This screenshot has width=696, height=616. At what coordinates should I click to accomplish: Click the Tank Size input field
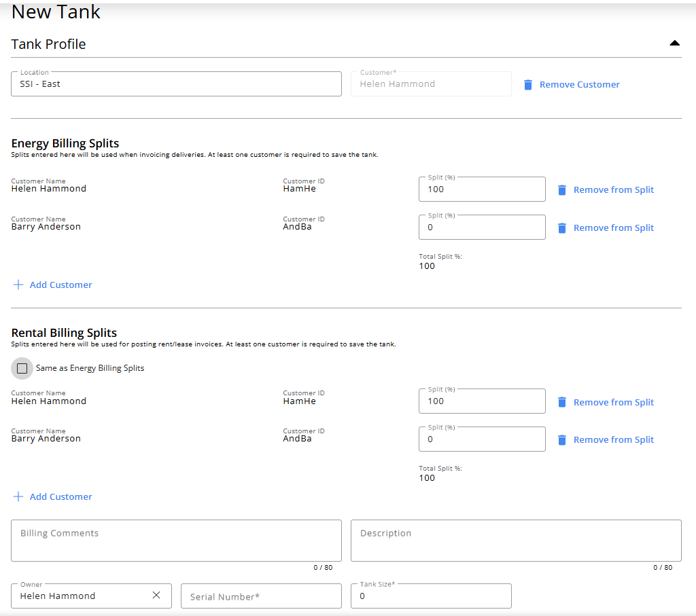(x=431, y=596)
